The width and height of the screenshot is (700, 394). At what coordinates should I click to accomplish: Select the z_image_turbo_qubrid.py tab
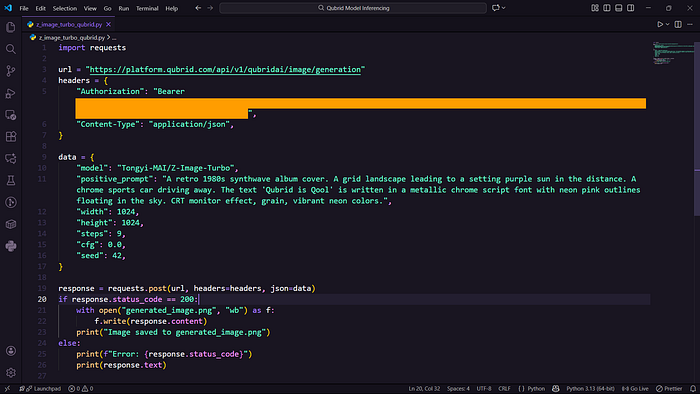click(69, 25)
